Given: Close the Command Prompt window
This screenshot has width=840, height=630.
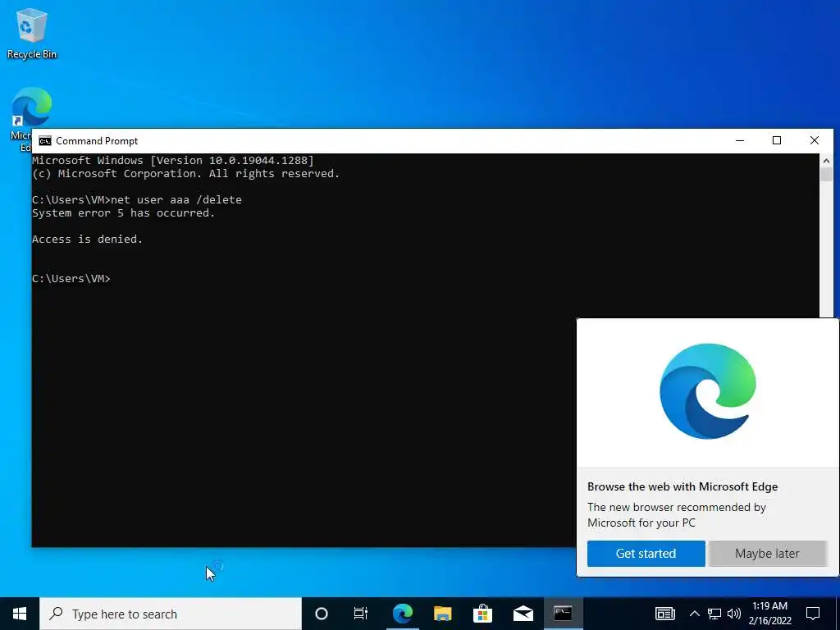Looking at the screenshot, I should coord(815,140).
